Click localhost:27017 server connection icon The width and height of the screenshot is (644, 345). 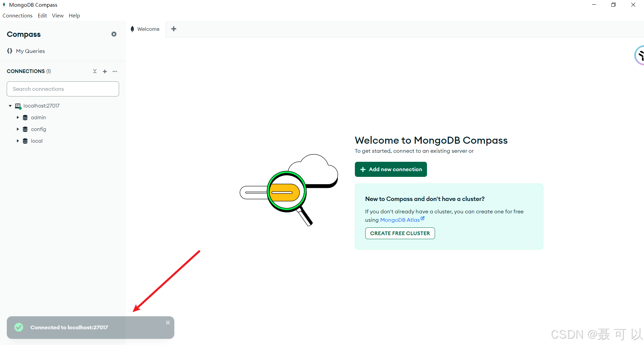click(18, 106)
